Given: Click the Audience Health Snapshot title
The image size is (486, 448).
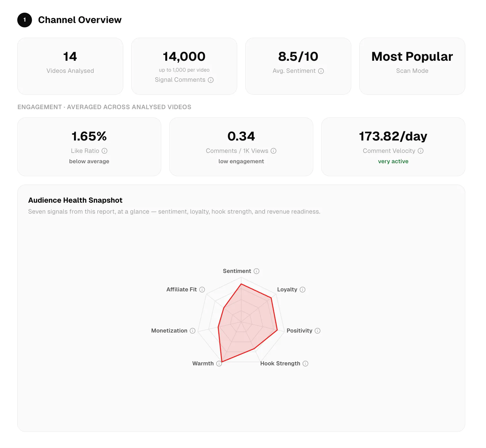Looking at the screenshot, I should 75,200.
